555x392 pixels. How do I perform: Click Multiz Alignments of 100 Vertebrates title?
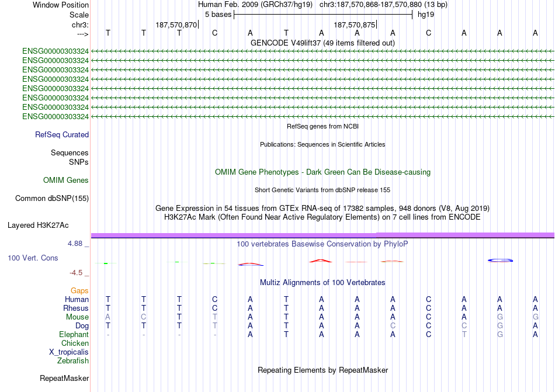tap(322, 283)
